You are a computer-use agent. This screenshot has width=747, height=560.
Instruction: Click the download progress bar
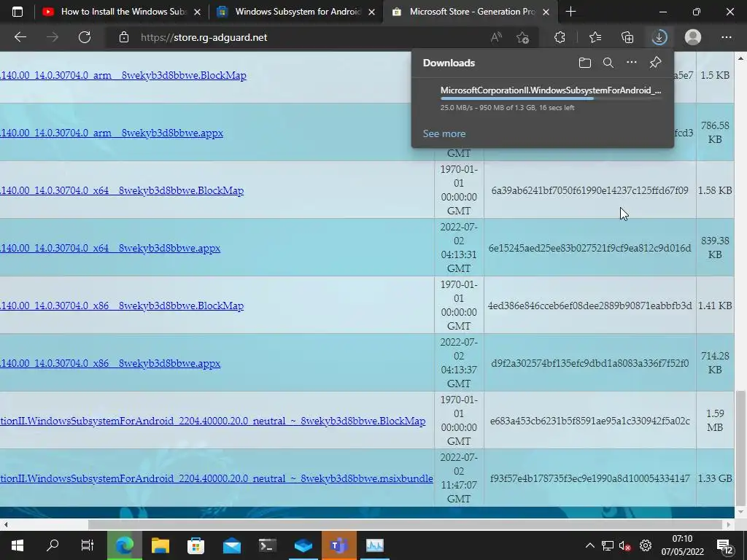(x=551, y=98)
